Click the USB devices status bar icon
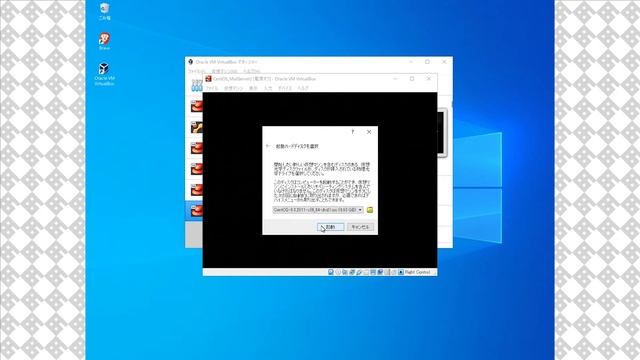Image resolution: width=640 pixels, height=360 pixels. (x=359, y=272)
